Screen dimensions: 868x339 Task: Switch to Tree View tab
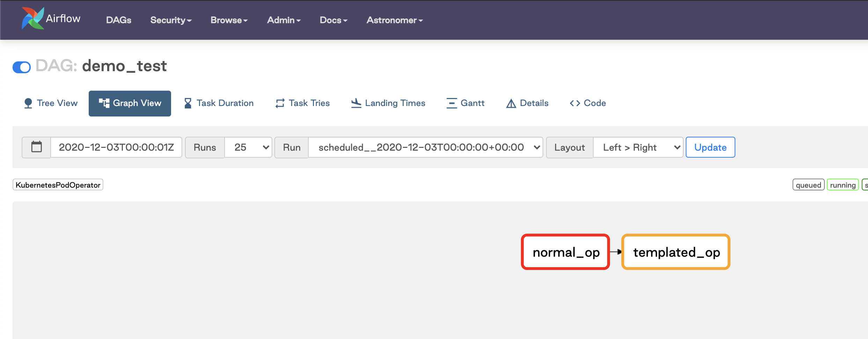pyautogui.click(x=51, y=103)
